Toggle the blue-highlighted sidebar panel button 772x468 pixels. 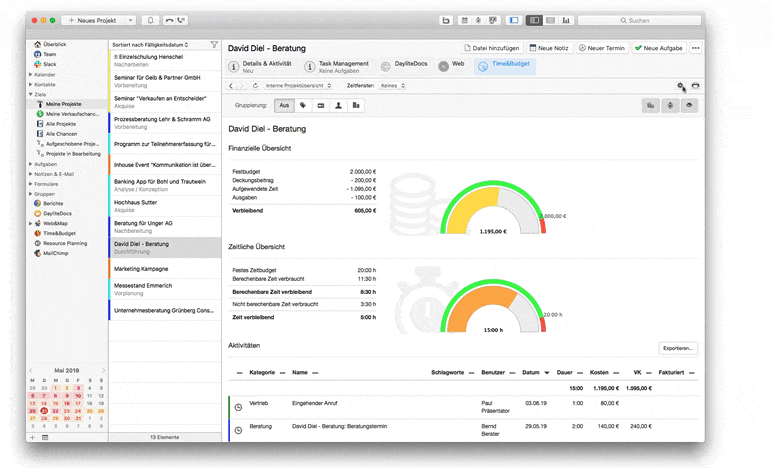pos(514,20)
